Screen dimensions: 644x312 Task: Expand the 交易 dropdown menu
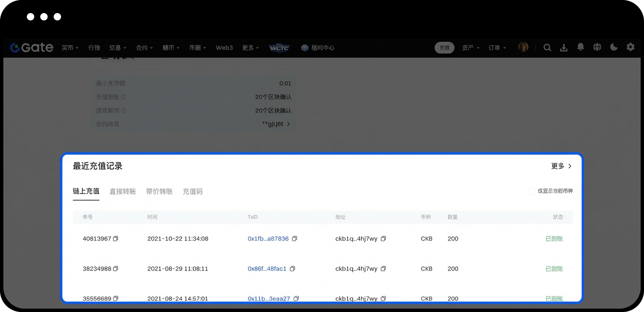coord(117,48)
